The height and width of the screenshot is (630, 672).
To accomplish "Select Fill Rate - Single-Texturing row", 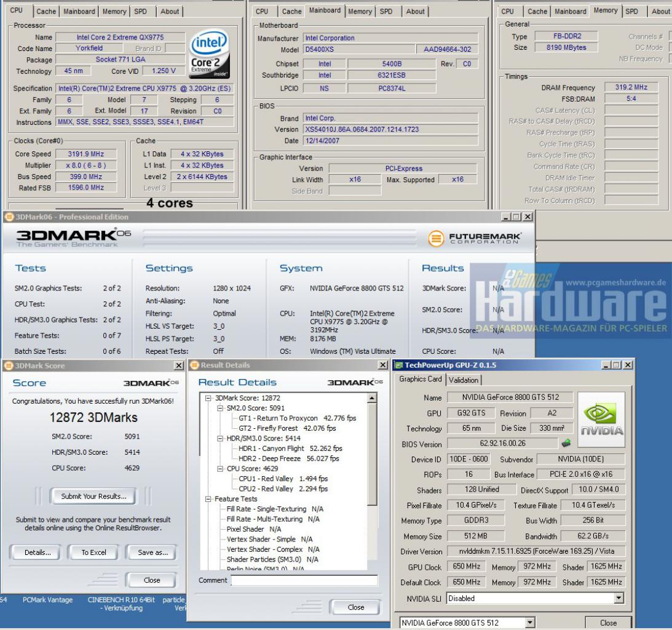I will click(x=275, y=509).
